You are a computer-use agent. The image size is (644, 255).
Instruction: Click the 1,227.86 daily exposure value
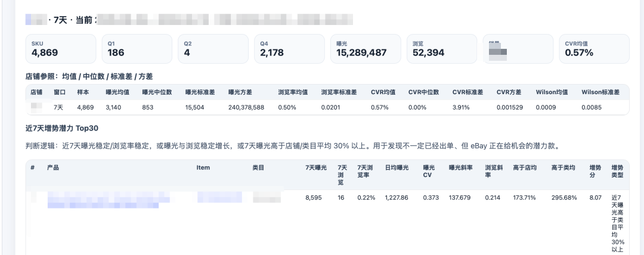[x=397, y=198]
